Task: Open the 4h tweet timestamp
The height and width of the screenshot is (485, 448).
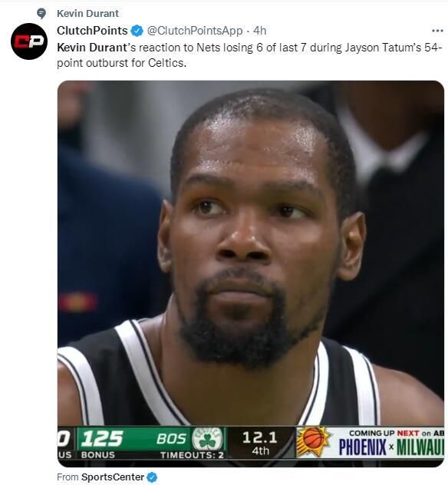Action: tap(260, 31)
